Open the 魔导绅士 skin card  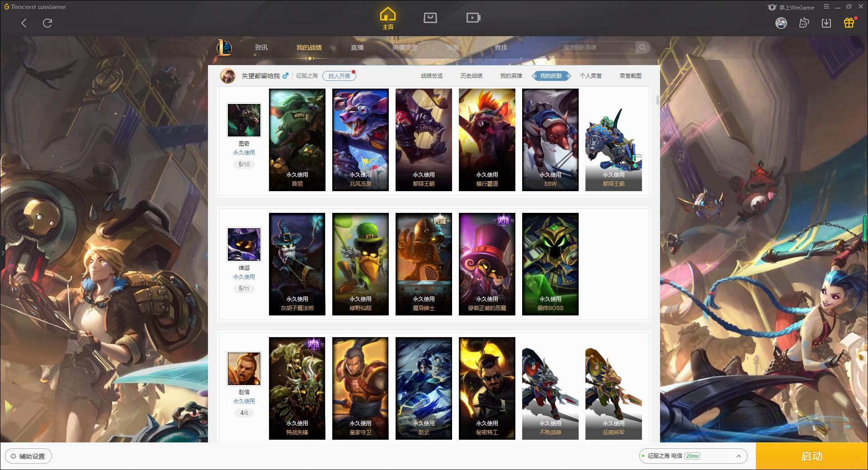[x=424, y=264]
